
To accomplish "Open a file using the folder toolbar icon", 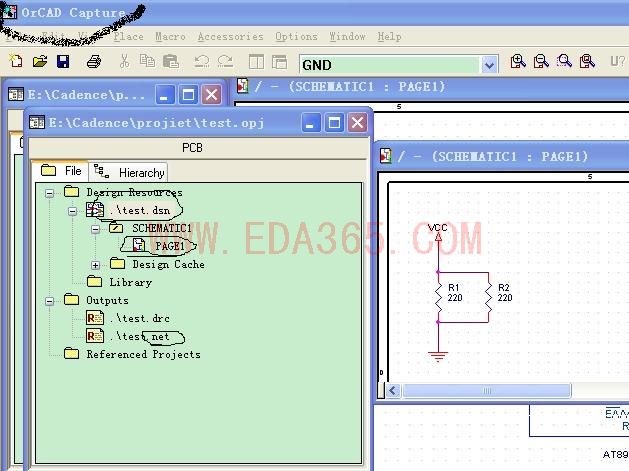I will pyautogui.click(x=40, y=61).
